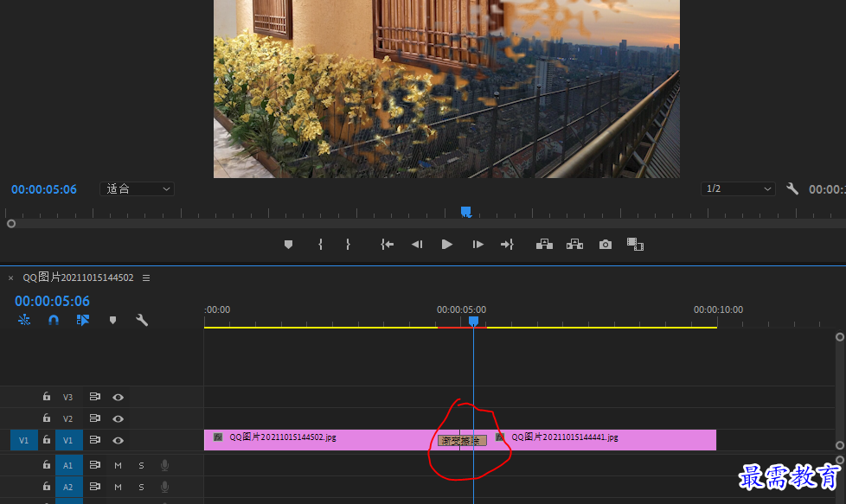Solo track A2

(x=141, y=488)
